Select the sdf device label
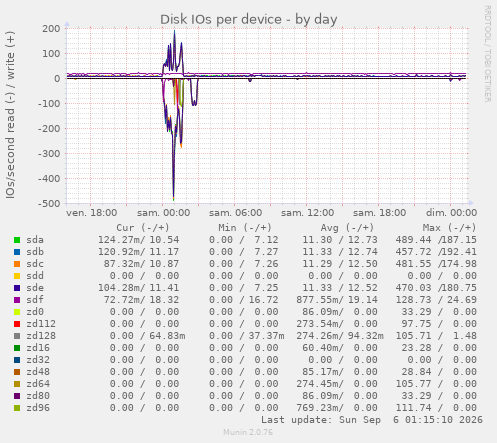 pos(35,300)
